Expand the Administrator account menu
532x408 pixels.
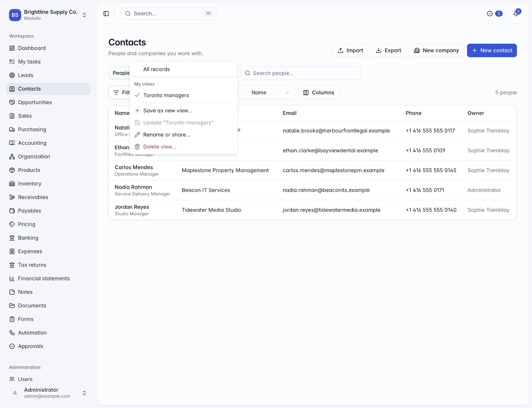point(48,393)
